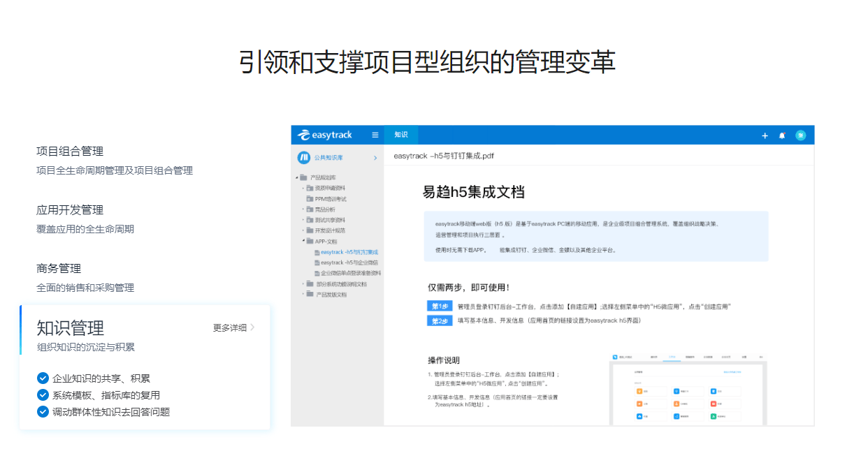Image resolution: width=868 pixels, height=472 pixels.
Task: Open 企业微信单点登录准备资料 document
Action: pos(351,273)
